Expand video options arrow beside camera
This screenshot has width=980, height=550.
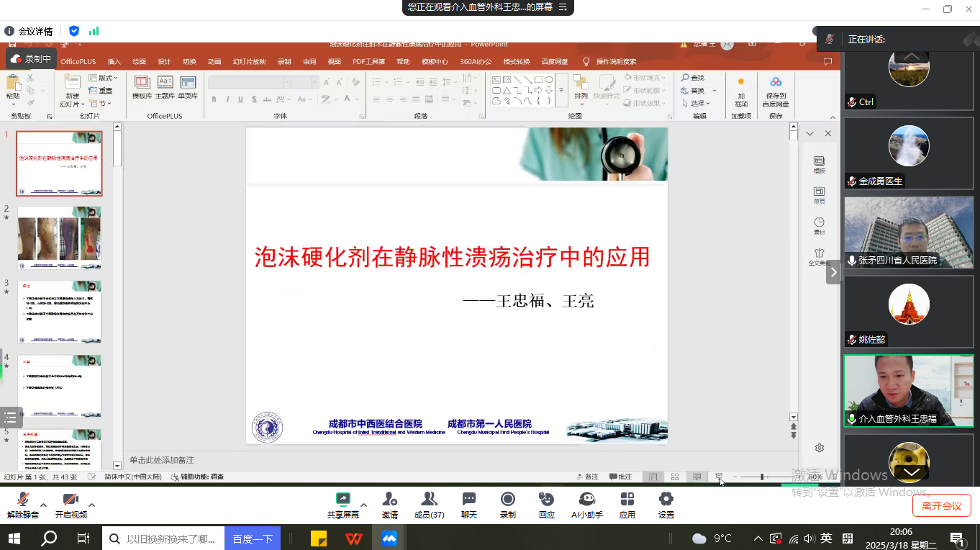91,505
